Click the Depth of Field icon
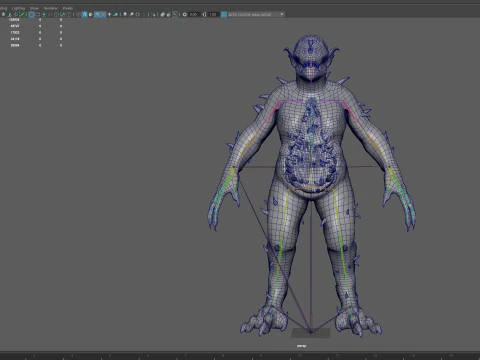The image size is (480, 360). click(144, 14)
